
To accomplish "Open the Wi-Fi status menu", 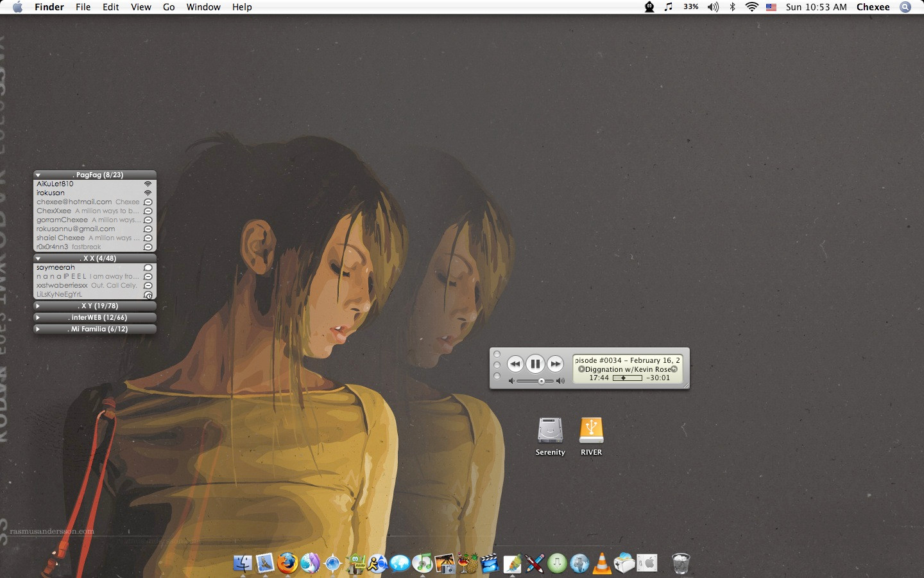I will [x=751, y=7].
